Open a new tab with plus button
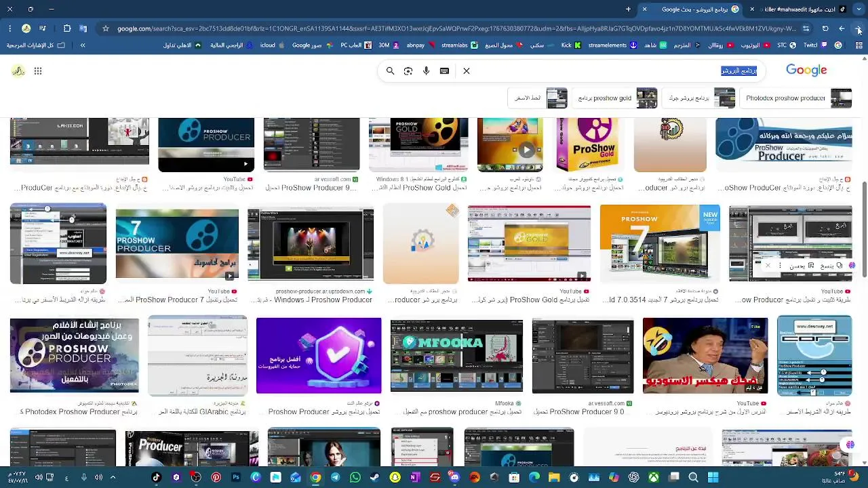This screenshot has width=868, height=488. (x=628, y=9)
